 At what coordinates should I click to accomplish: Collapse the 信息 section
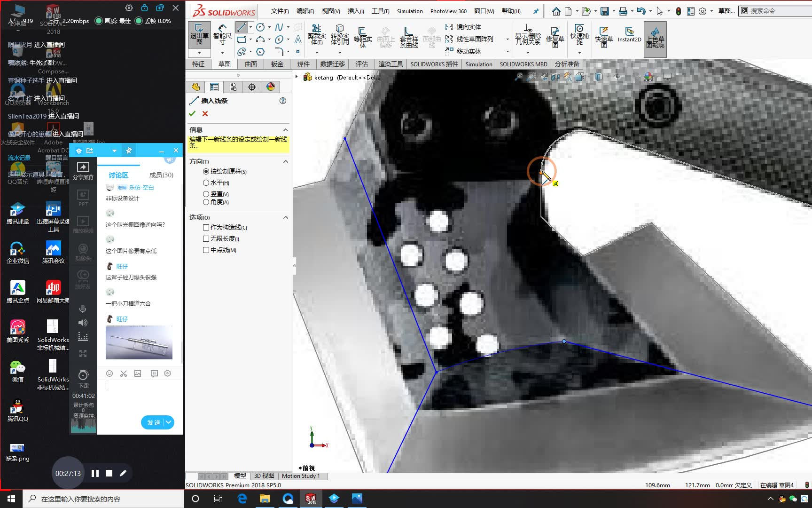coord(285,130)
